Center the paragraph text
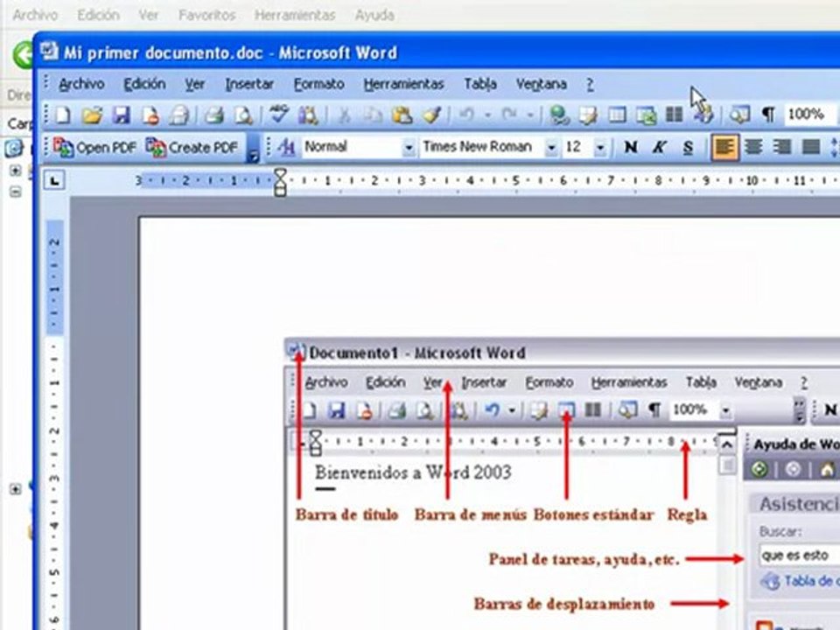The height and width of the screenshot is (630, 840). point(753,147)
